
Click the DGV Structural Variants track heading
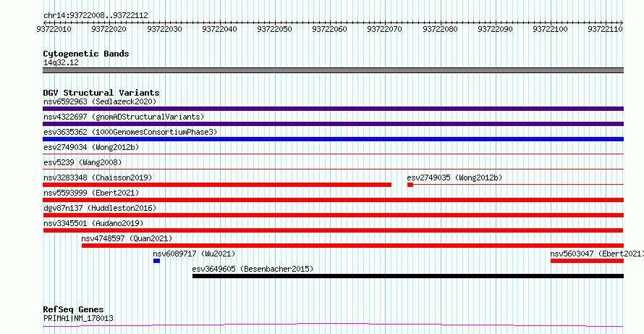[x=101, y=93]
